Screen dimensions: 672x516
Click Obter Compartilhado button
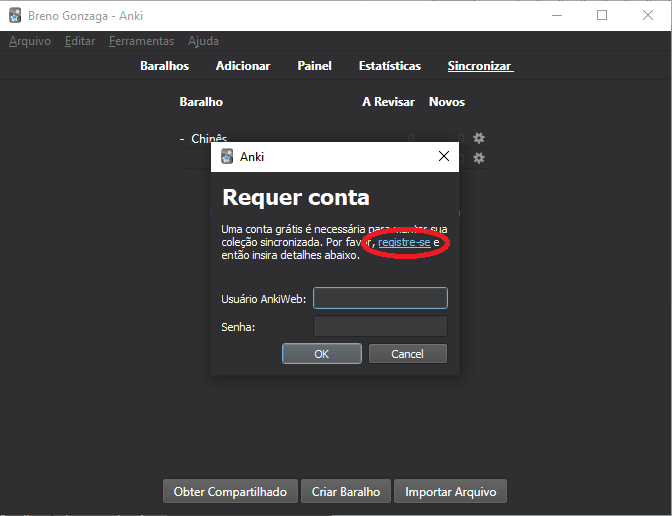click(x=230, y=491)
